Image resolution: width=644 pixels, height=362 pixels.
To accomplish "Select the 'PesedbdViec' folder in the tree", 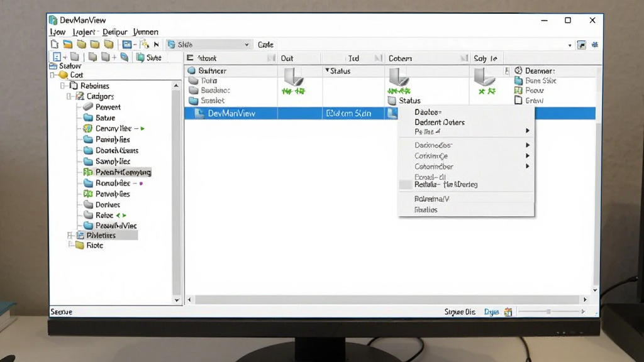I will coord(111,226).
